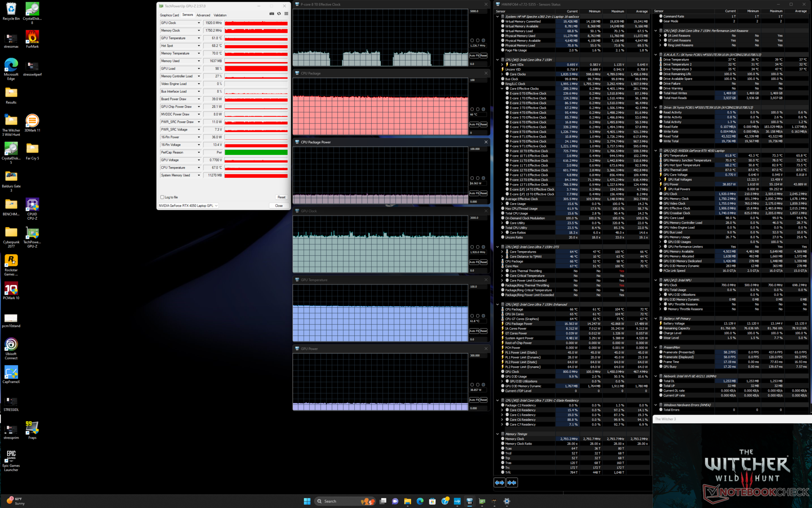Open the NVIDIA GeForce RTX 4050 GPU selector

tap(188, 206)
